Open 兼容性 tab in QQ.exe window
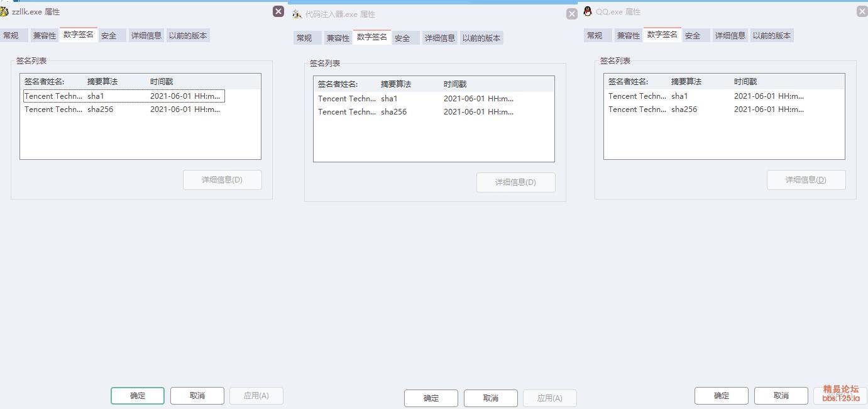Image resolution: width=868 pixels, height=409 pixels. [628, 35]
